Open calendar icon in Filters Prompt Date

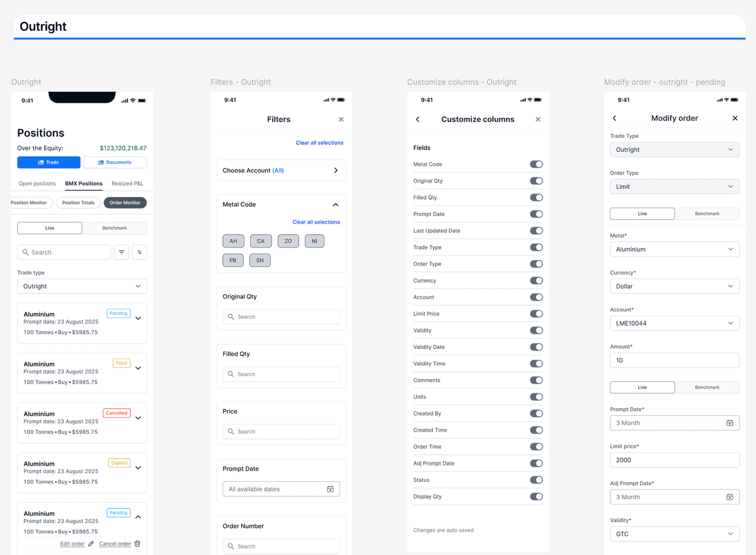[330, 489]
